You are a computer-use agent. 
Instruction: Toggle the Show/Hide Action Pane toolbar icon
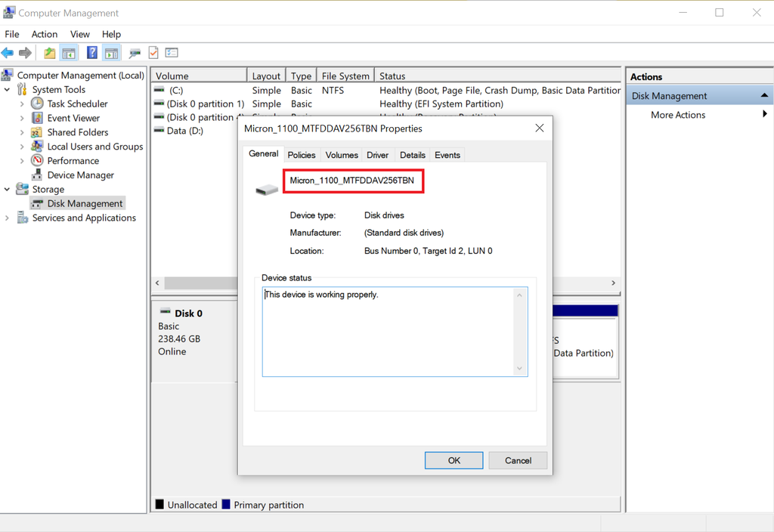pyautogui.click(x=112, y=52)
